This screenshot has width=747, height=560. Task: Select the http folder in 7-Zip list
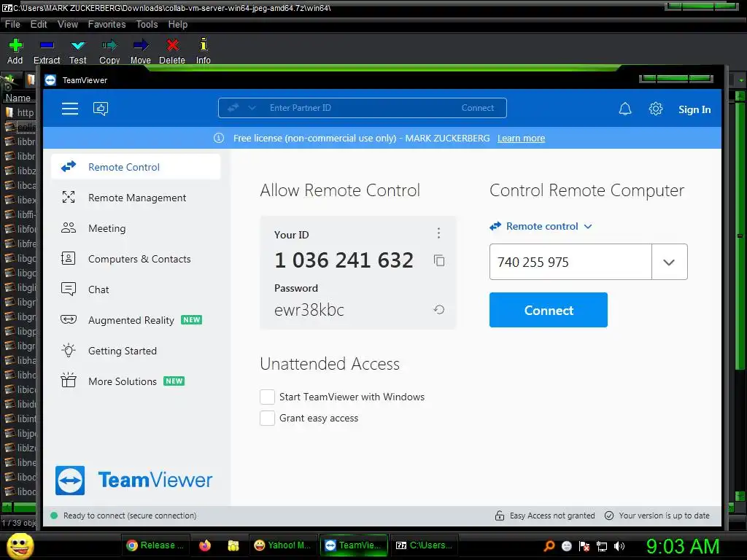(20, 113)
